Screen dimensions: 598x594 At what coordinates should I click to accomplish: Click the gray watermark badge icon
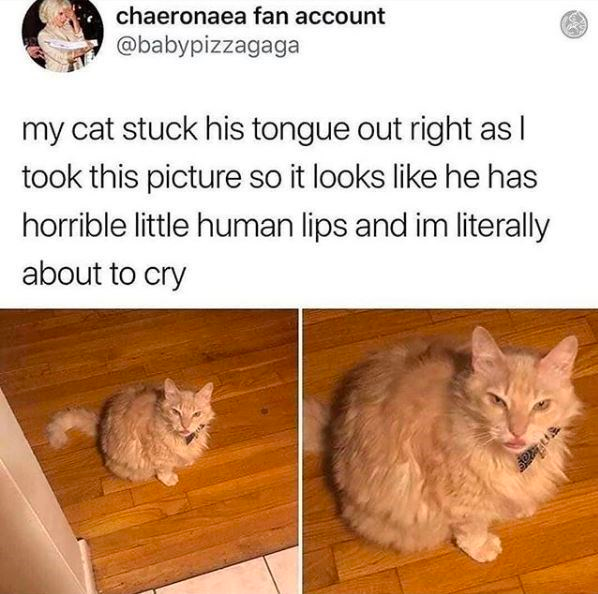pyautogui.click(x=574, y=25)
